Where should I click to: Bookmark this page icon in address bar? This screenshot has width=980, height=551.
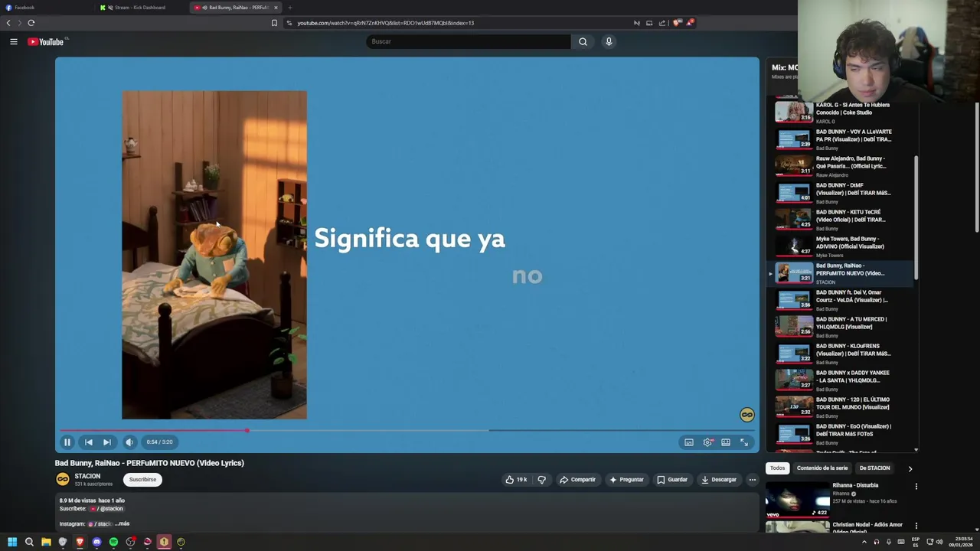coord(274,23)
